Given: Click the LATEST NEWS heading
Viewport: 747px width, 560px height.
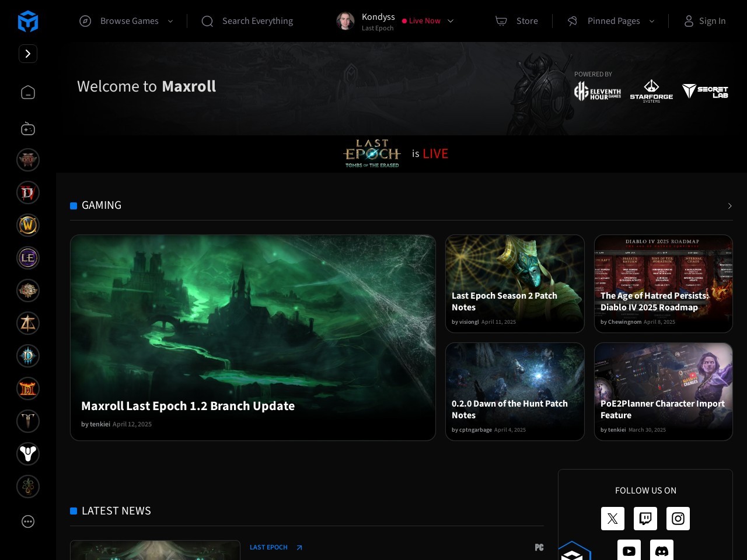Looking at the screenshot, I should point(116,511).
